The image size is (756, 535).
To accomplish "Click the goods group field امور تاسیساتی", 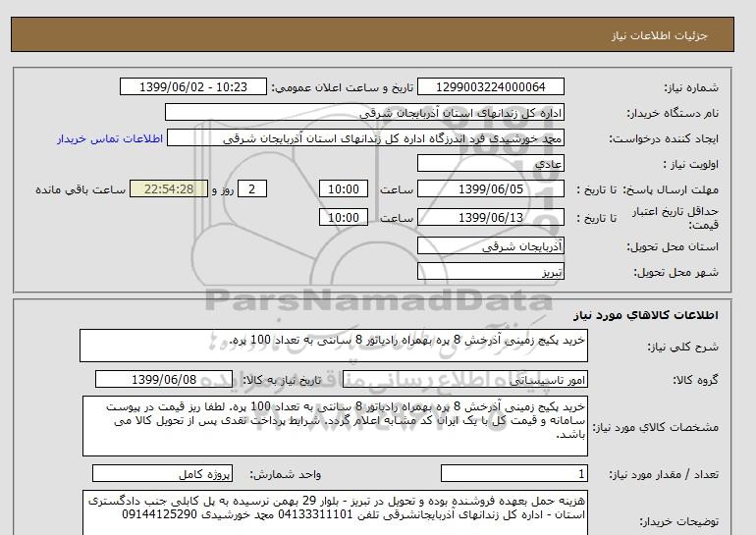I will click(465, 379).
